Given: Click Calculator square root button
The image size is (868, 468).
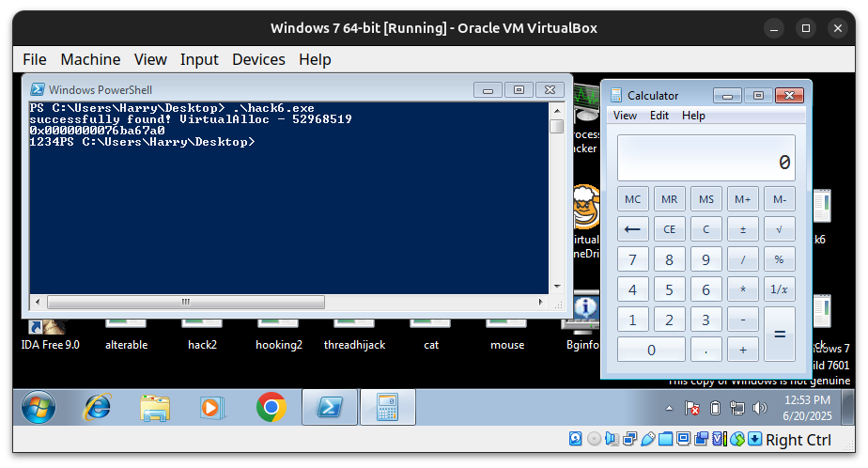Looking at the screenshot, I should click(780, 228).
